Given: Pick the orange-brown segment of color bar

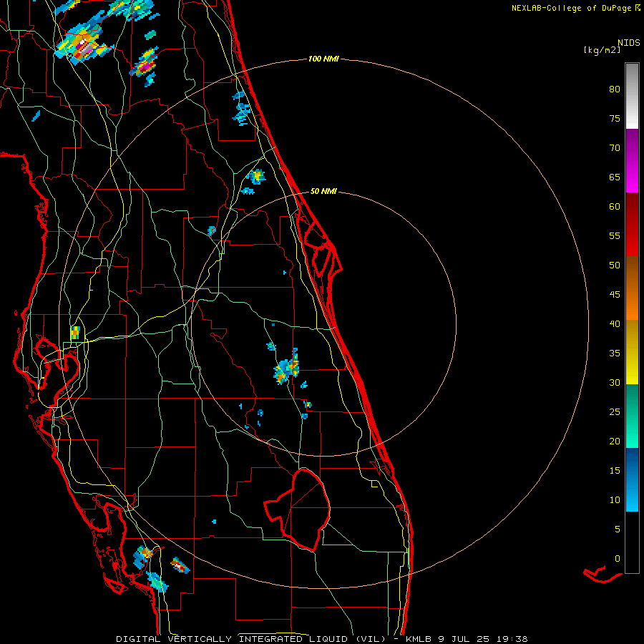Looking at the screenshot, I should point(632,288).
